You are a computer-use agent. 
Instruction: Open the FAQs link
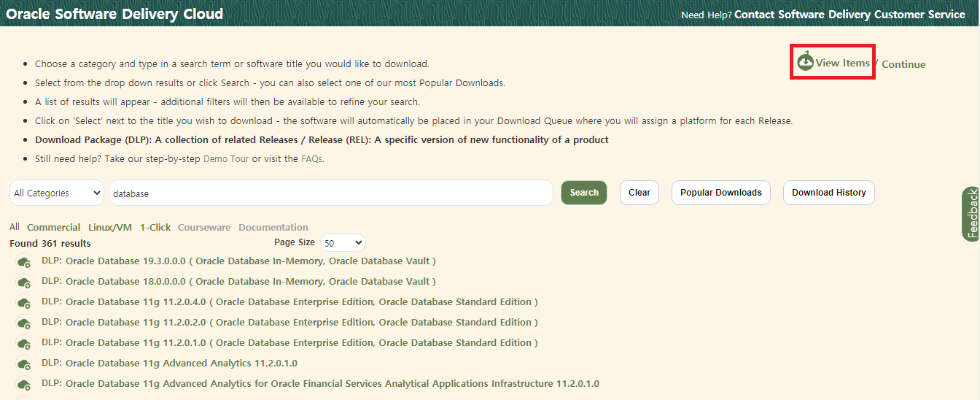click(311, 158)
